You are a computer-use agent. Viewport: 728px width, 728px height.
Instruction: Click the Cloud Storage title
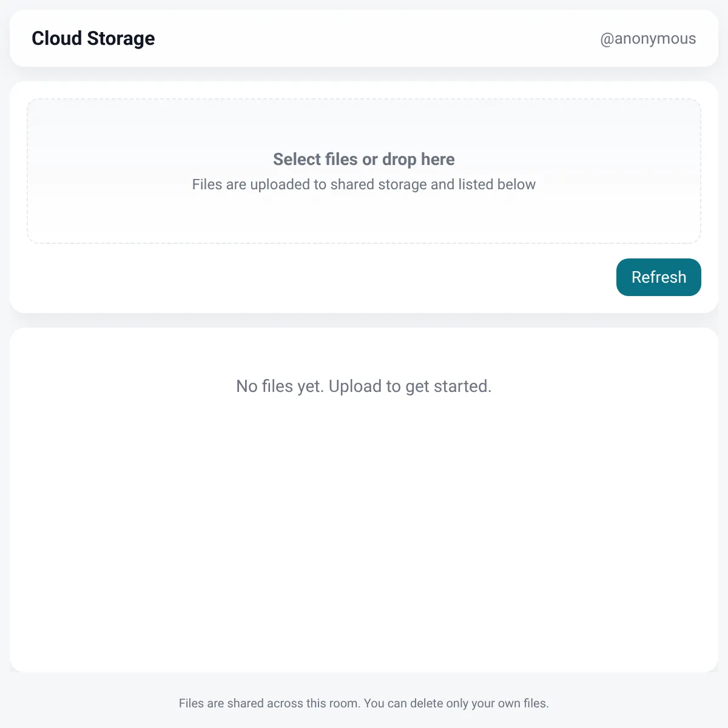(x=93, y=38)
